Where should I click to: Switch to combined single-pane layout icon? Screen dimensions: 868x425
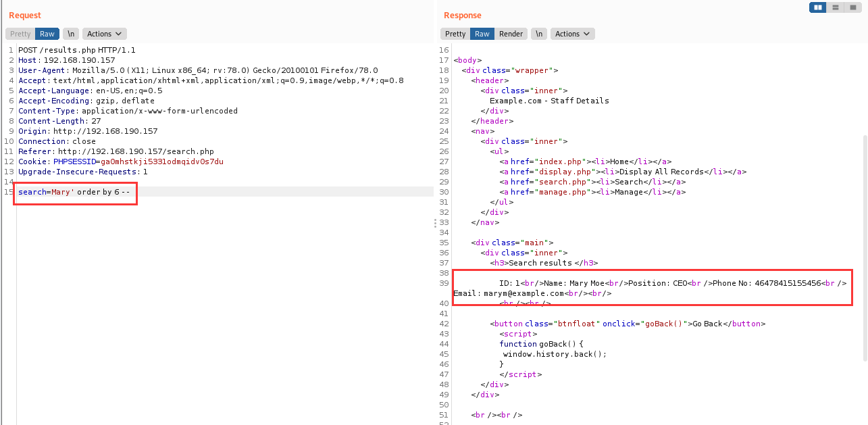(853, 7)
